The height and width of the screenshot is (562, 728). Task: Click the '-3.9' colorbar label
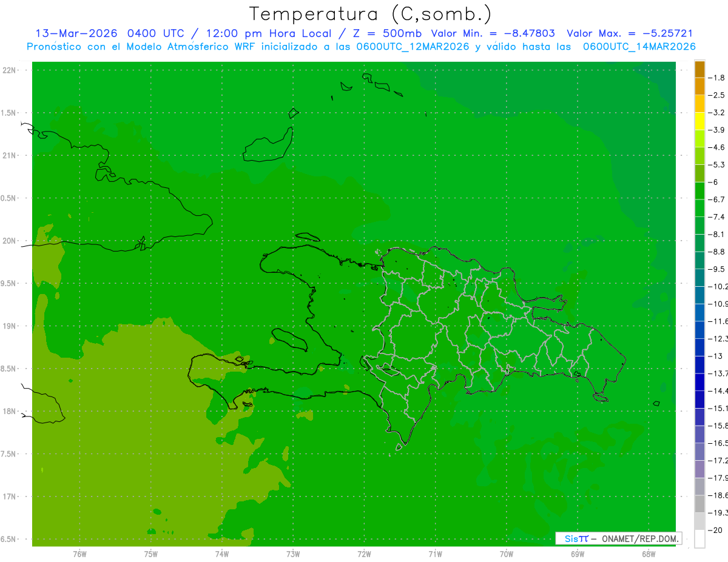coord(716,130)
